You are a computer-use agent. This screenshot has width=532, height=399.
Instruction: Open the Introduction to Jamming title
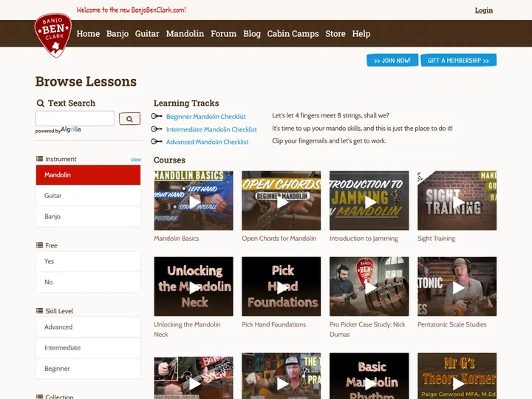364,239
